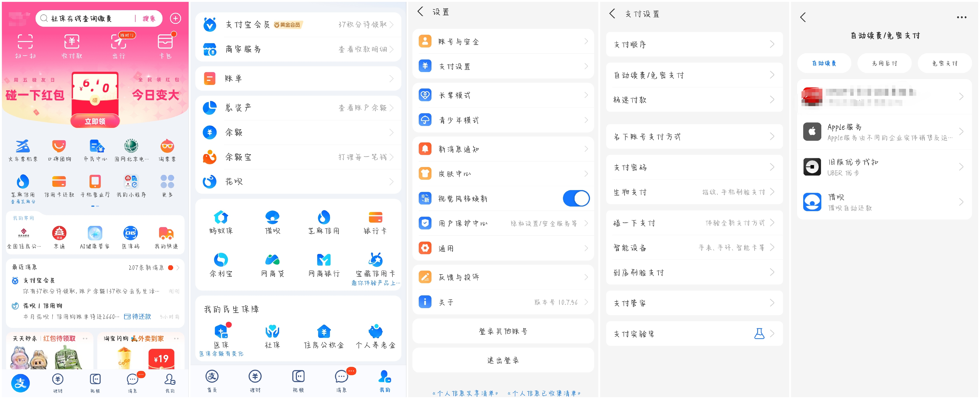Open 极速付款 row
The width and height of the screenshot is (980, 399).
pyautogui.click(x=694, y=100)
